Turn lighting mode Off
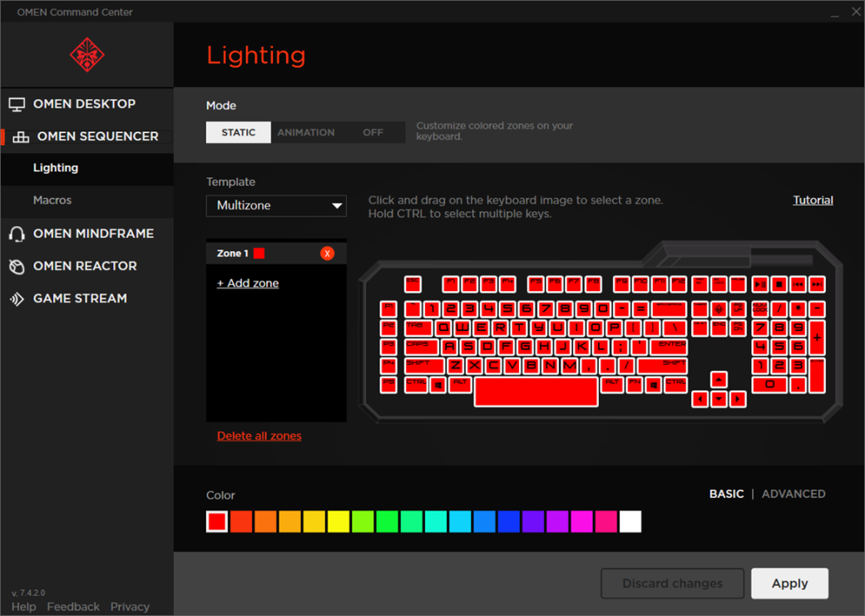The height and width of the screenshot is (616, 865). click(x=373, y=132)
